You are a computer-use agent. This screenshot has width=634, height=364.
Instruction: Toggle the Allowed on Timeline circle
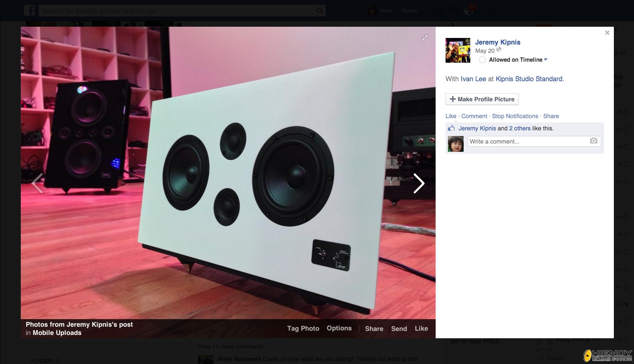point(482,60)
